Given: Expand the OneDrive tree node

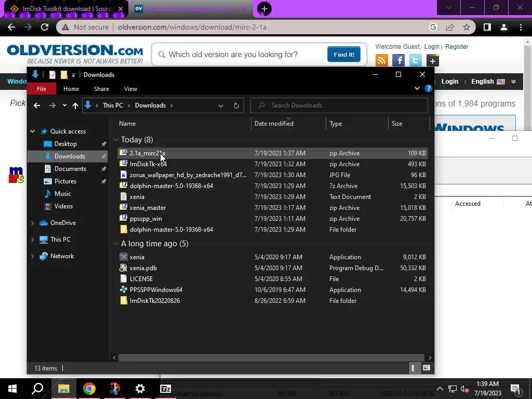Looking at the screenshot, I should click(33, 223).
